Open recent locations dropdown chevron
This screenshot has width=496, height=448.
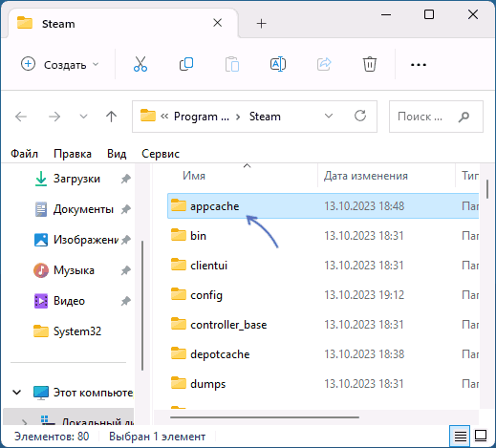(83, 117)
